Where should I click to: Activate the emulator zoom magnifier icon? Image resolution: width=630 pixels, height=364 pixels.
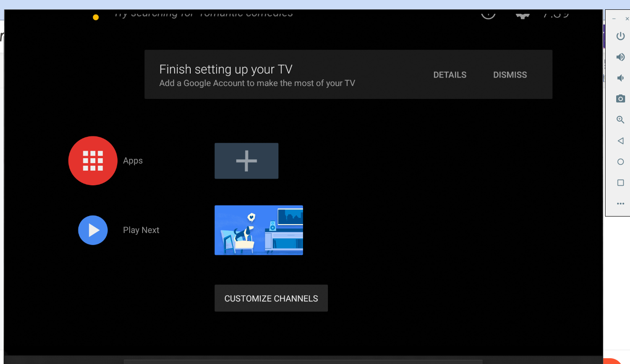[x=620, y=120]
